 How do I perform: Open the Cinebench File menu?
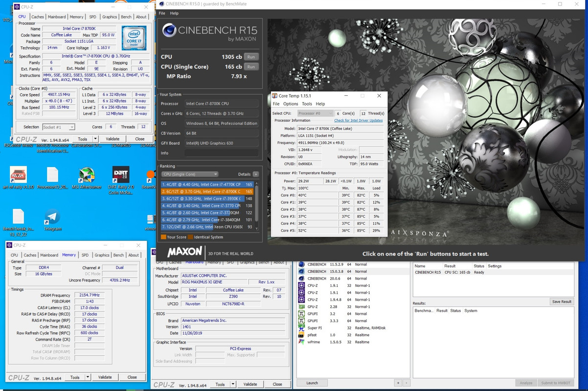pyautogui.click(x=162, y=13)
